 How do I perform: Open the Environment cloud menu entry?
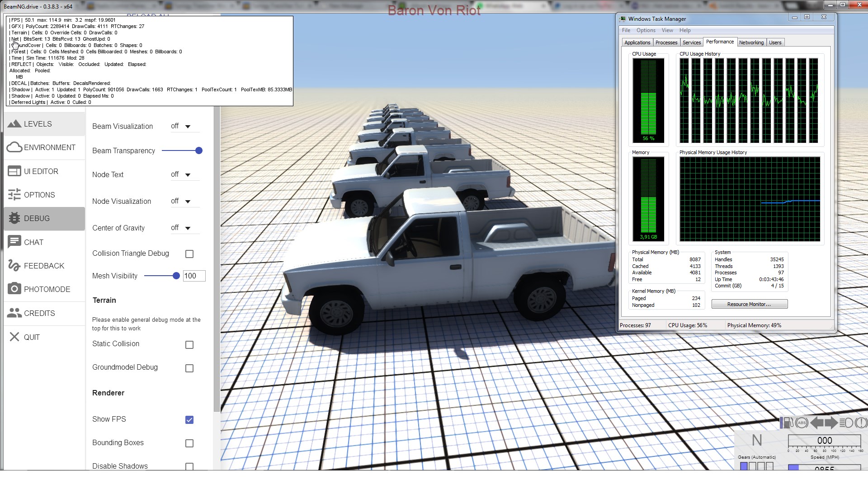pyautogui.click(x=44, y=147)
